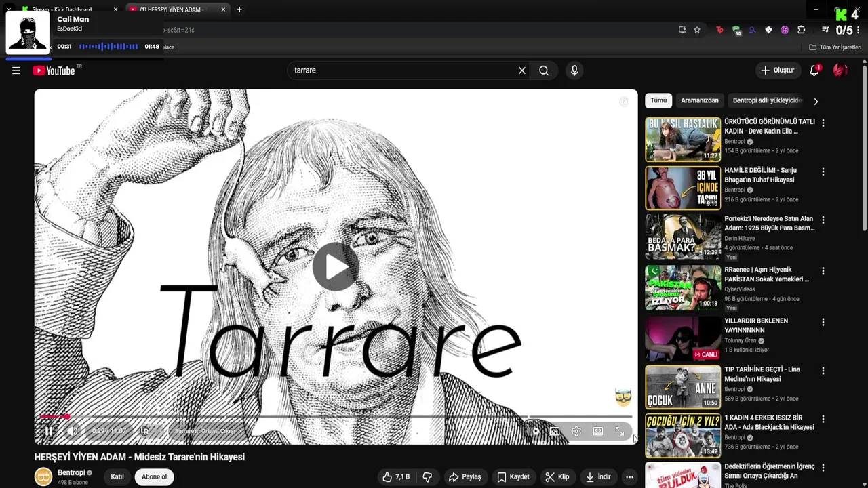
Task: Go to the YouTube home logo
Action: 54,70
